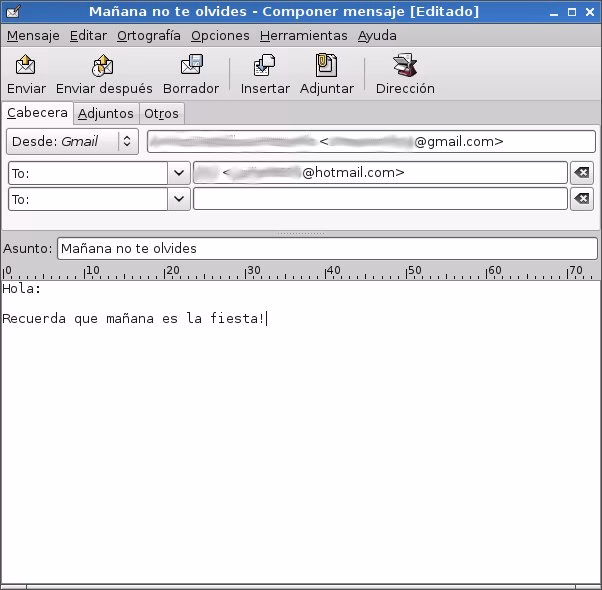Screen dimensions: 602x590
Task: Click the Asunto subject field
Action: coord(327,248)
